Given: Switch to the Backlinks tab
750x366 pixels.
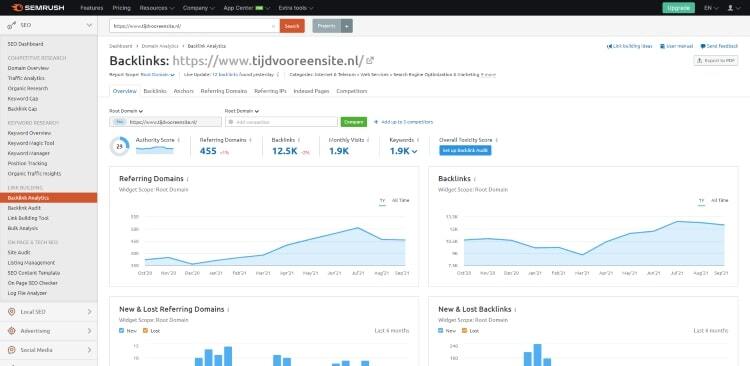Looking at the screenshot, I should tap(155, 91).
